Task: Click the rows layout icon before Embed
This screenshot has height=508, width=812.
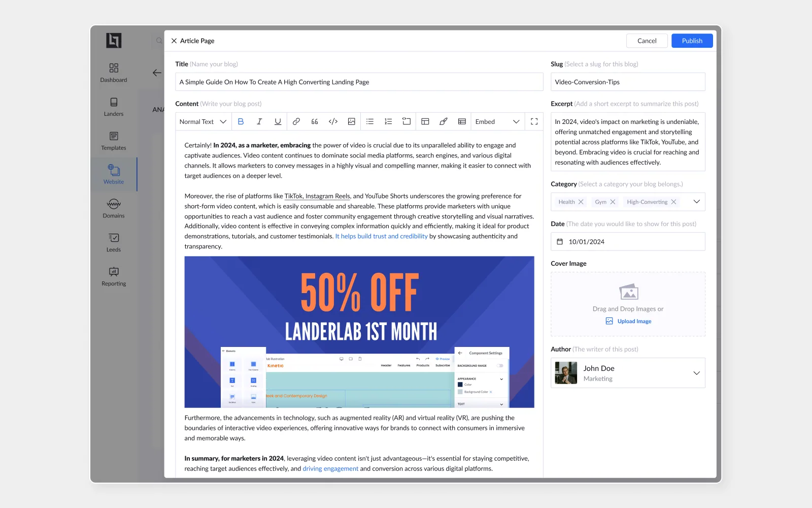Action: [462, 121]
